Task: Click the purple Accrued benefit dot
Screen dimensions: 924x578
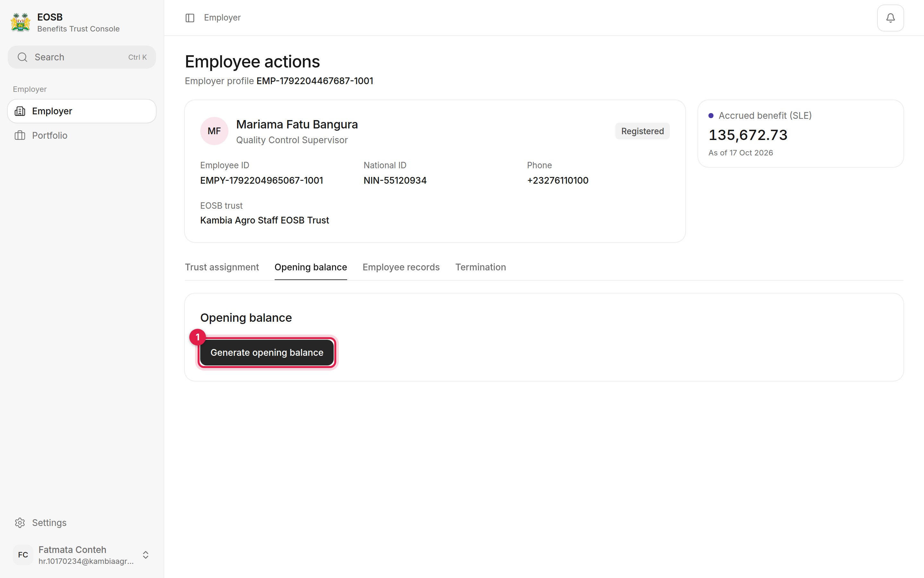Action: pyautogui.click(x=711, y=116)
